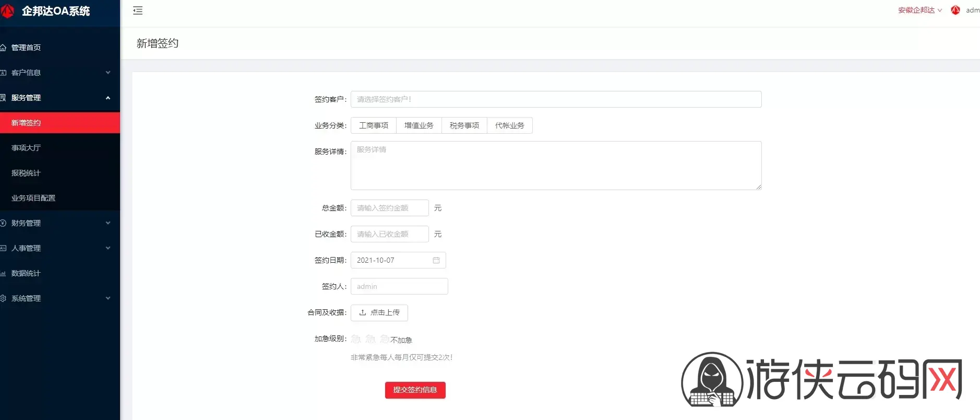The image size is (980, 420).
Task: Click the 服务详情 textarea resize handle corner
Action: (x=759, y=186)
